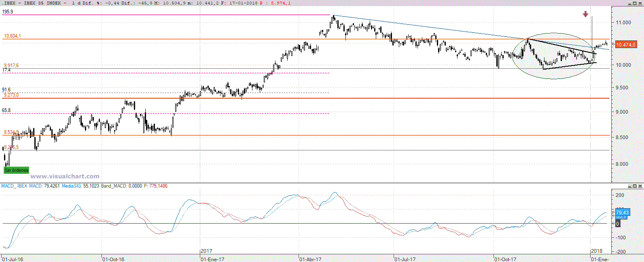Minimize the MACD indicator panel
This screenshot has width=644, height=262.
[x=629, y=186]
